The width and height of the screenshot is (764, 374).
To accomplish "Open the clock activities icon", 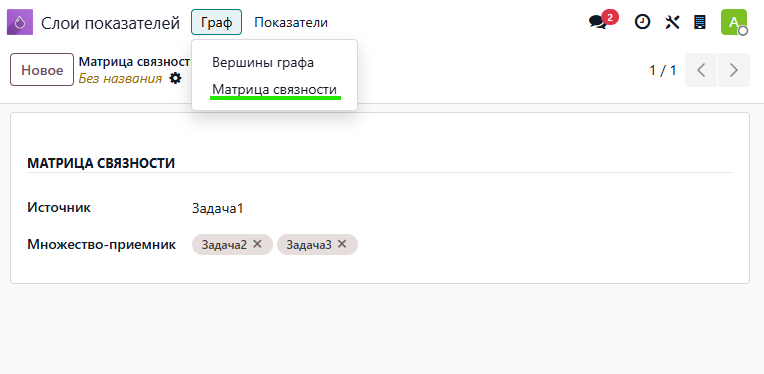I will (642, 22).
